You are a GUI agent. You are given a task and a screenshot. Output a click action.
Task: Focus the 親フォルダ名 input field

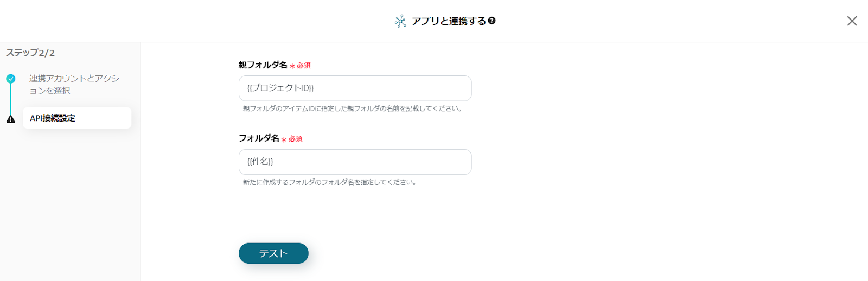355,88
